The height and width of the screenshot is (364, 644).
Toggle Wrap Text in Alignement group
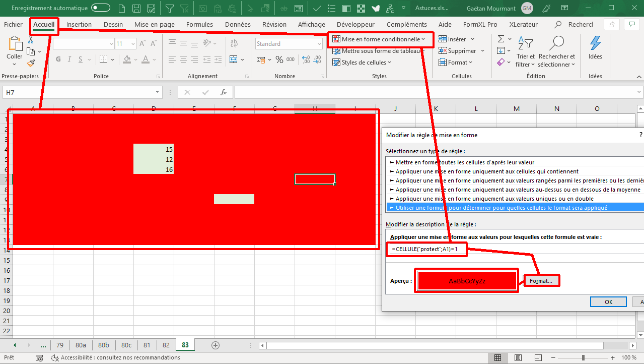point(233,44)
